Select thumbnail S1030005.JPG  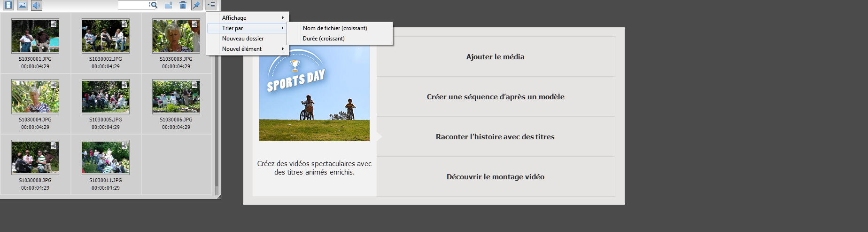[106, 97]
